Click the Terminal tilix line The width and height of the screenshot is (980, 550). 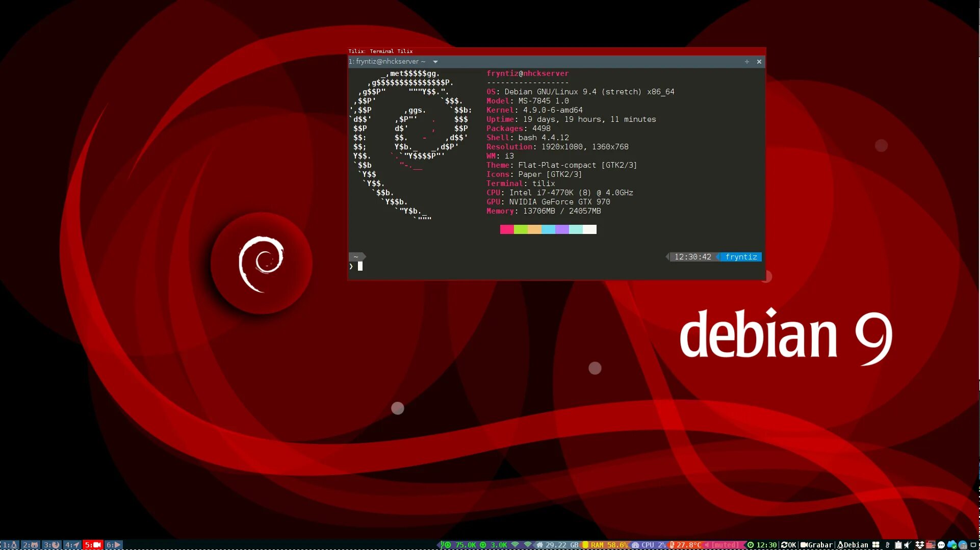tap(521, 184)
